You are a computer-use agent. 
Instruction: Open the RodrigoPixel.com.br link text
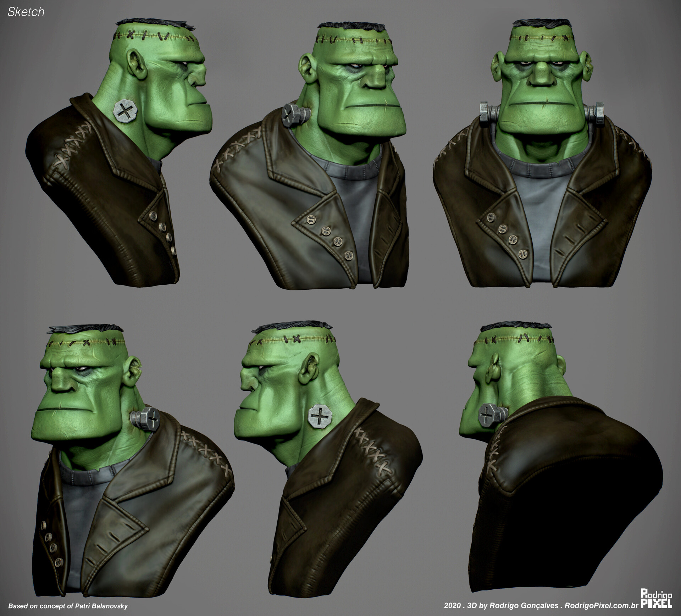601,606
